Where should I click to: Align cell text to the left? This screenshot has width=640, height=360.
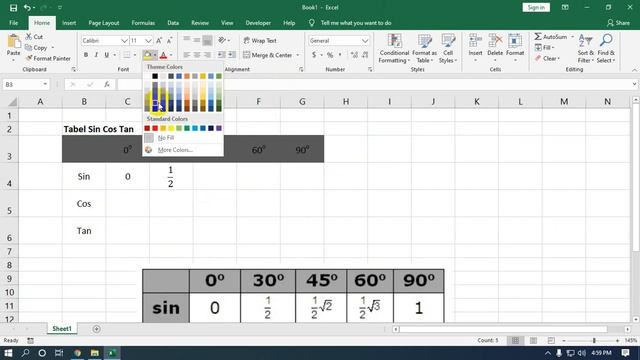click(x=187, y=55)
